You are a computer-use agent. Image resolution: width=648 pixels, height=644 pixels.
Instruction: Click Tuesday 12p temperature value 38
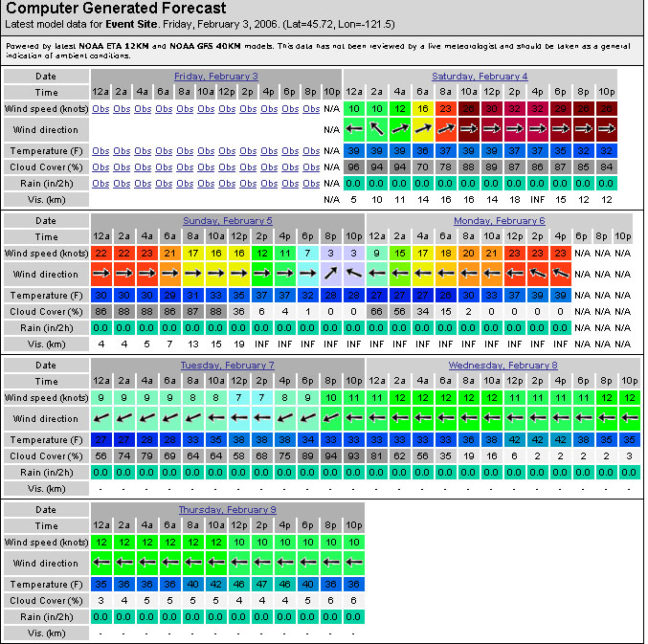coord(239,440)
